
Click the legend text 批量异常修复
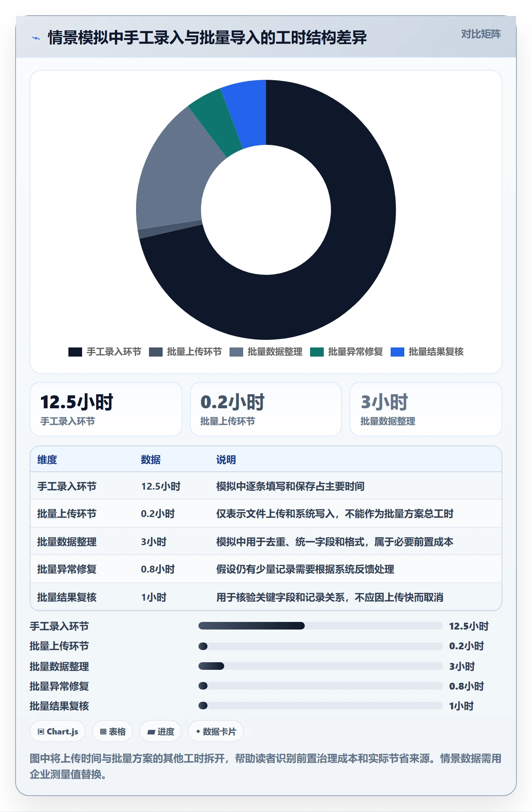click(x=355, y=352)
